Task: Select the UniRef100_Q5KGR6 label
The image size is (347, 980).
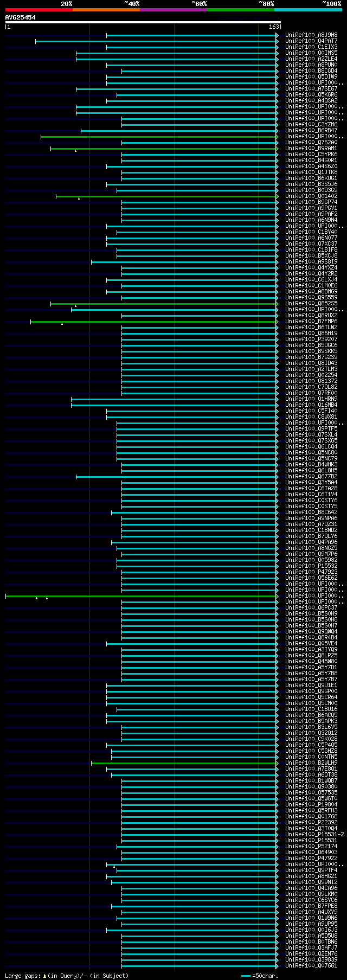Action: [311, 95]
